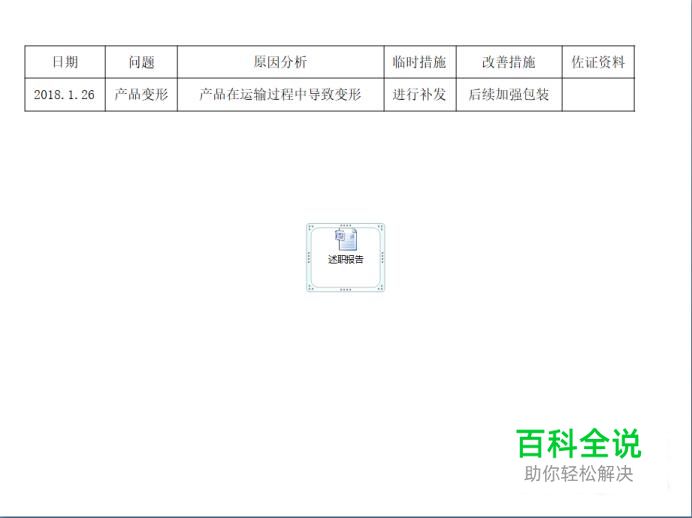The width and height of the screenshot is (692, 518).
Task: Click the 问题 header cell
Action: (141, 62)
